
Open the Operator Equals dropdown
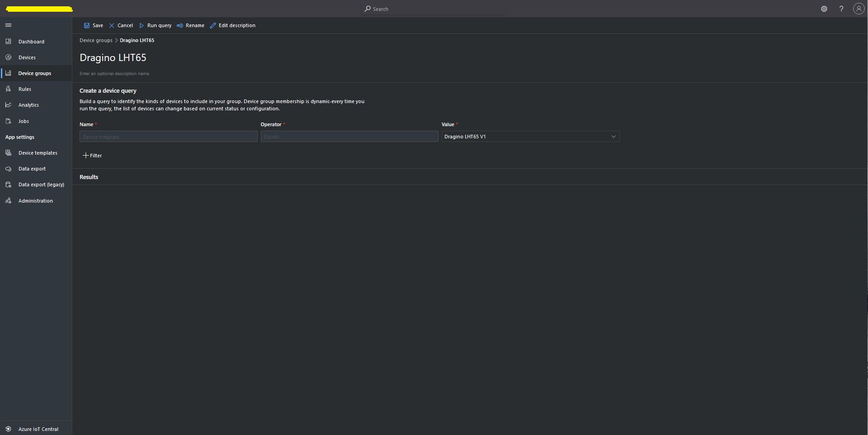tap(349, 137)
